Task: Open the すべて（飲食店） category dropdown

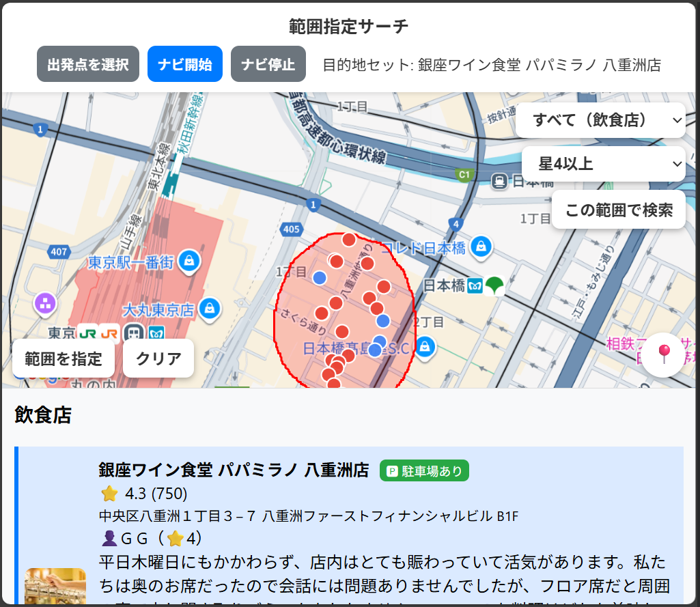Action: pyautogui.click(x=600, y=120)
